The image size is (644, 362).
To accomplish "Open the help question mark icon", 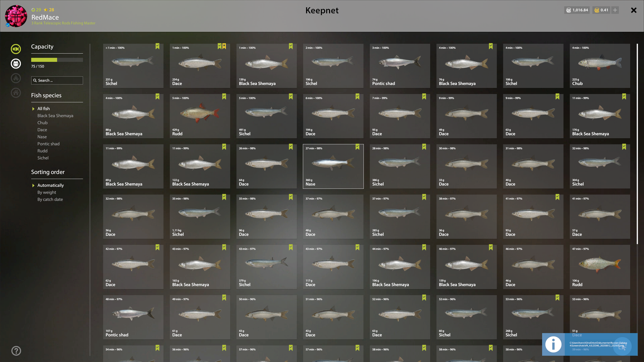I will click(x=16, y=351).
